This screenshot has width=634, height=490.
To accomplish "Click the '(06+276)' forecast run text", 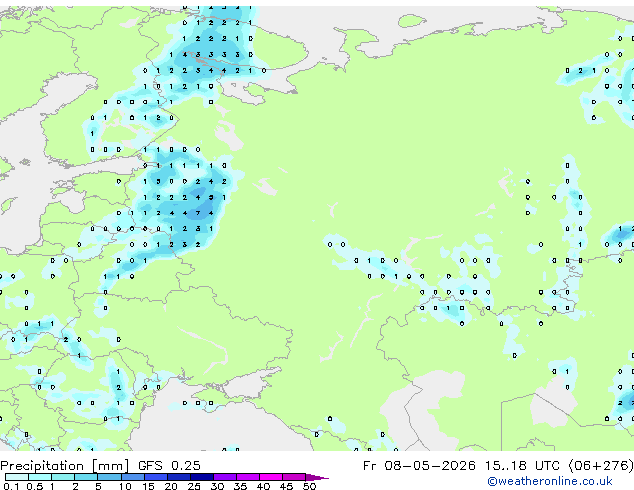I will click(x=601, y=466).
